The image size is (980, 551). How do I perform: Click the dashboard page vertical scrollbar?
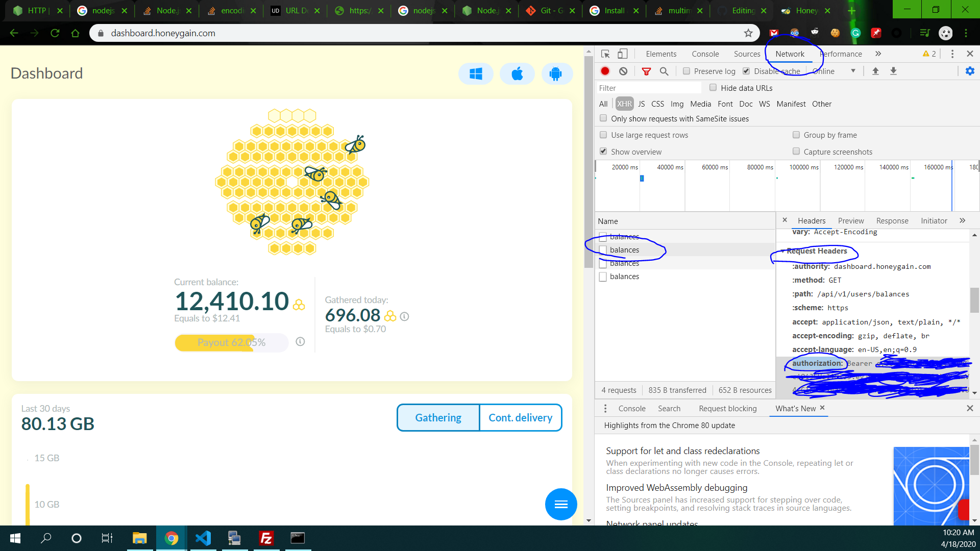pyautogui.click(x=588, y=161)
